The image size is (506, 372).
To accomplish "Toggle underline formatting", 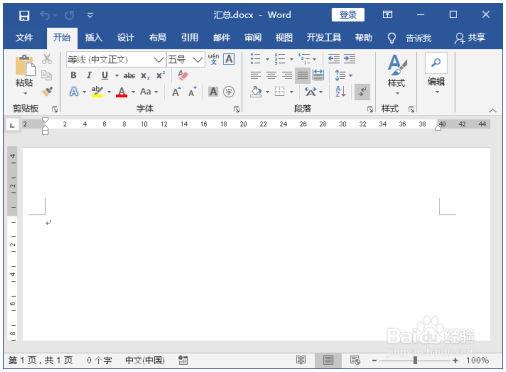I will click(x=105, y=75).
